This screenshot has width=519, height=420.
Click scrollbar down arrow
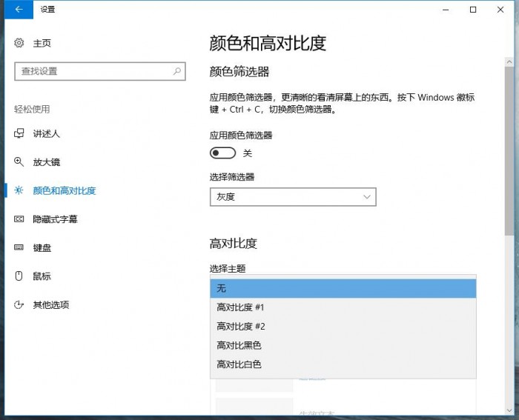pos(509,410)
